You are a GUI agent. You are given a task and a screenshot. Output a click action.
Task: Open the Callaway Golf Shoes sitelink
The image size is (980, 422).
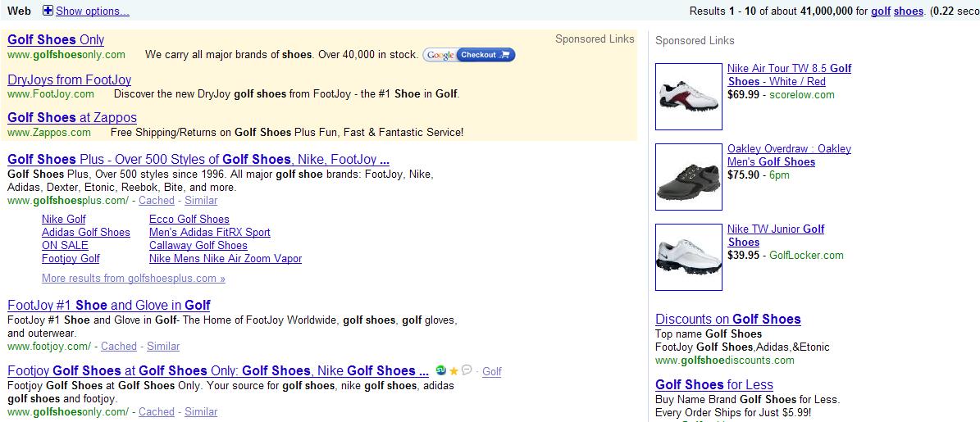(198, 245)
